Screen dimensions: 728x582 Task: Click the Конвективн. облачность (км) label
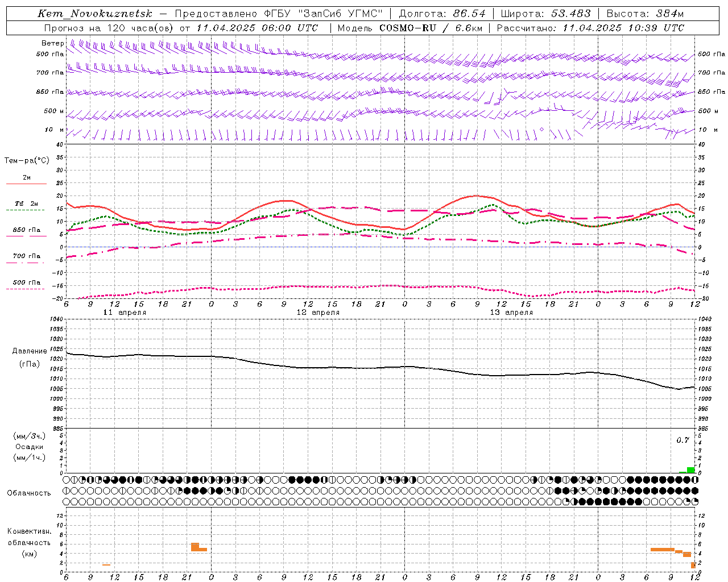[30, 542]
